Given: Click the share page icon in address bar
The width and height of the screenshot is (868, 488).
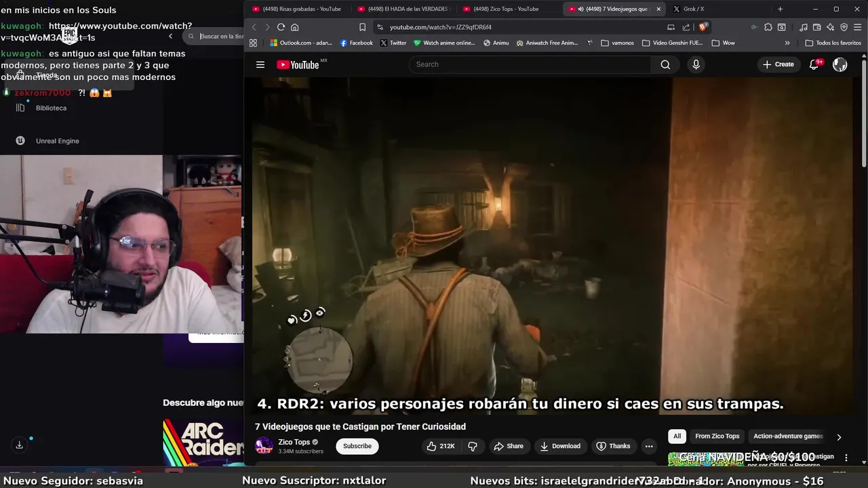Looking at the screenshot, I should [x=686, y=27].
